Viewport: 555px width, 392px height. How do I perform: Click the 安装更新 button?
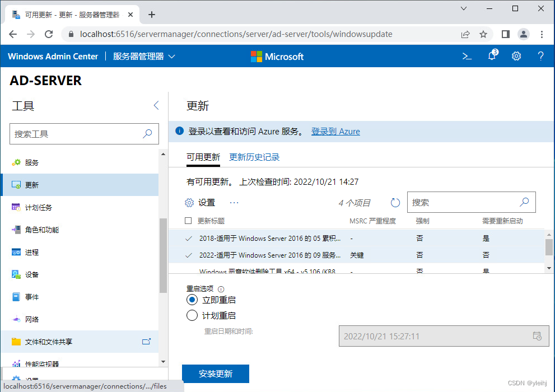pyautogui.click(x=215, y=374)
